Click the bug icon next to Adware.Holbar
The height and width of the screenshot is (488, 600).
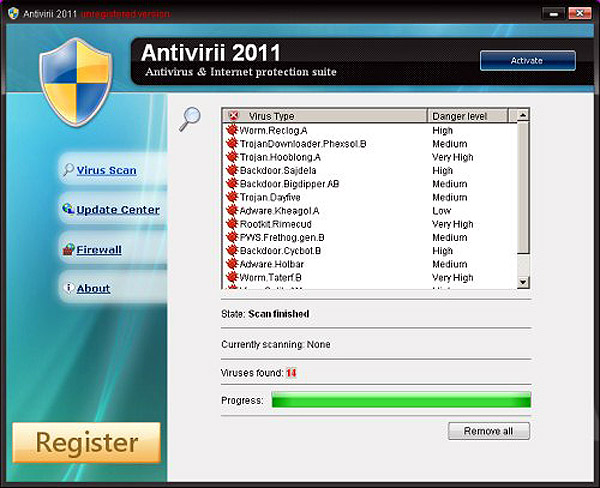pyautogui.click(x=232, y=264)
